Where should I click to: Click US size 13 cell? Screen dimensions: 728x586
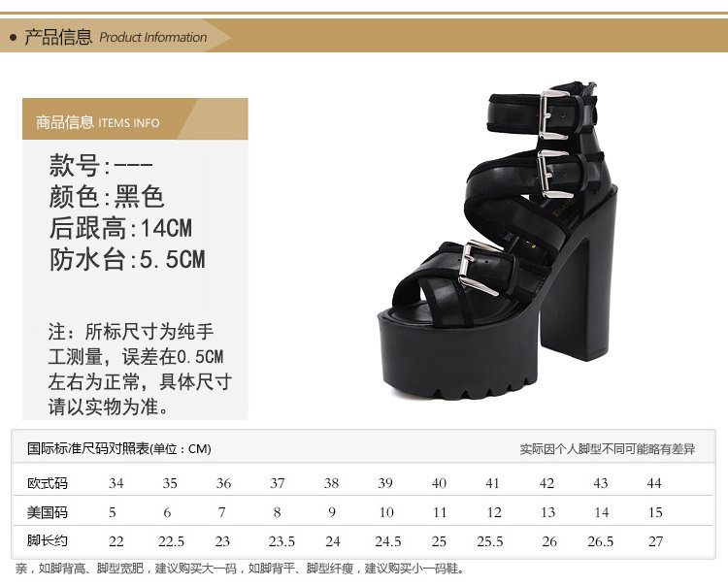547,512
